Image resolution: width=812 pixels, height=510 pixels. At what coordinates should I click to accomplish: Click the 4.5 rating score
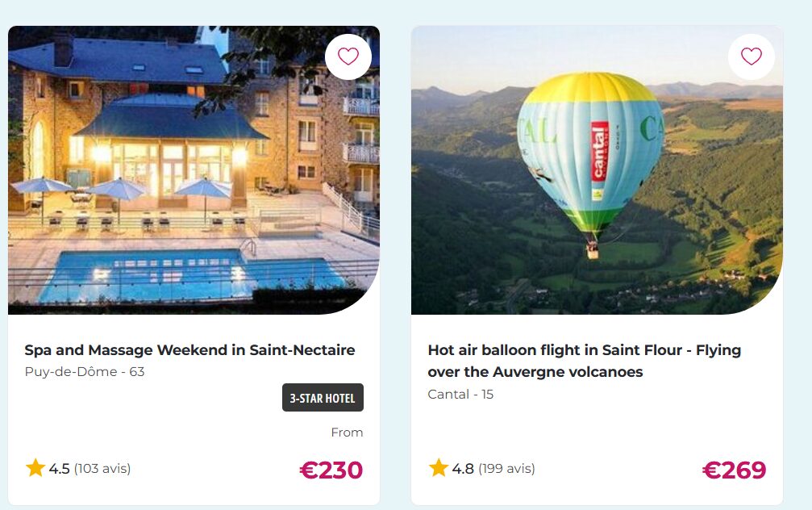tap(59, 469)
